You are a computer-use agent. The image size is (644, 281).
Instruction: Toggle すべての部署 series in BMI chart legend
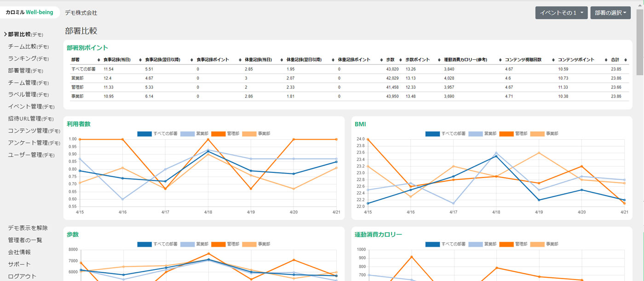[x=445, y=133]
